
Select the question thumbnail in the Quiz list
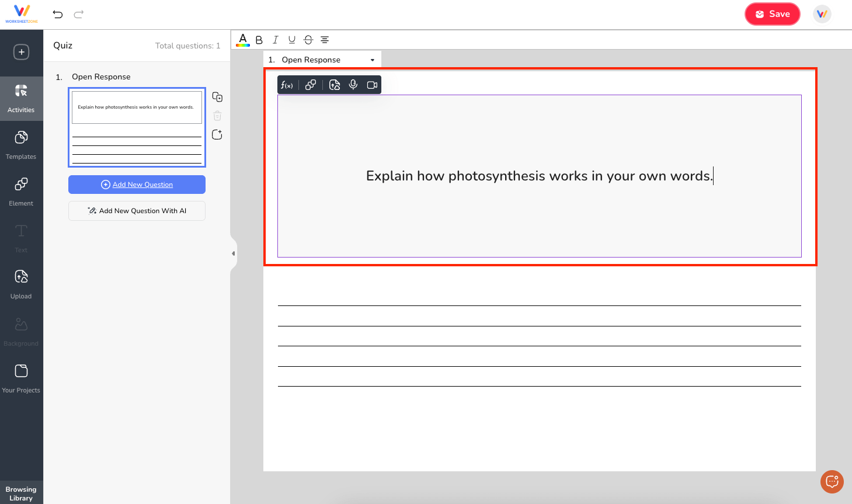coord(137,127)
